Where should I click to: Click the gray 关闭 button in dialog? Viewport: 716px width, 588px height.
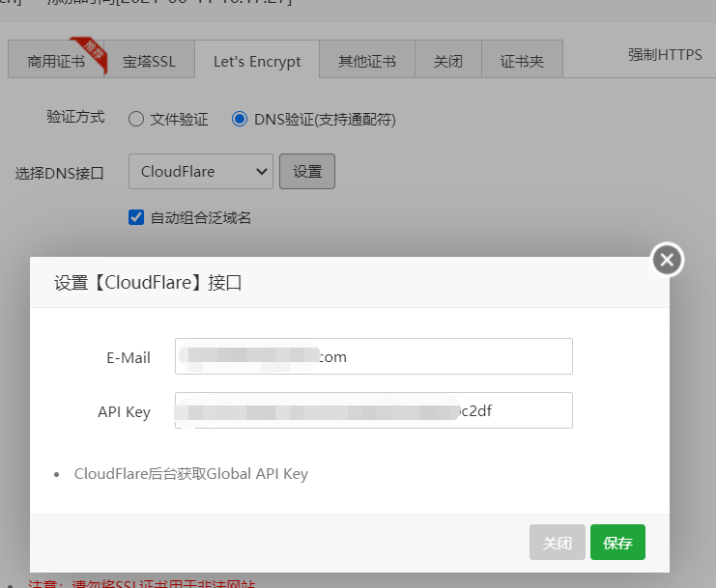pyautogui.click(x=558, y=543)
